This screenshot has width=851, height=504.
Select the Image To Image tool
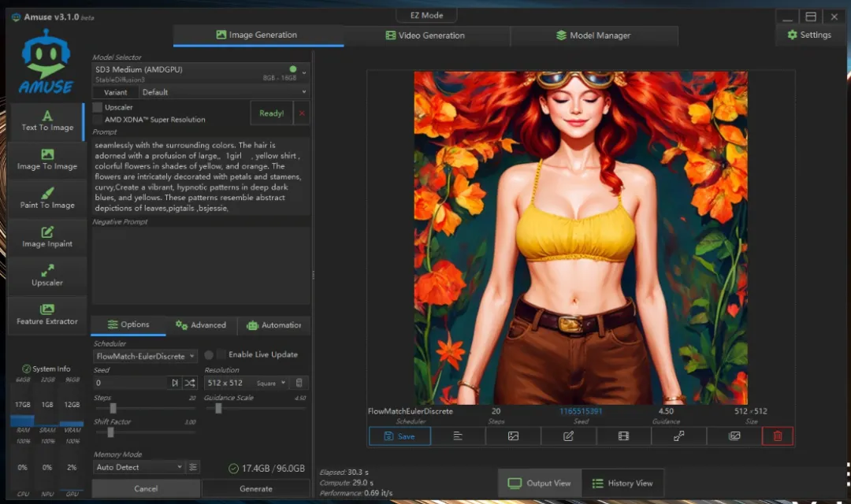[47, 160]
